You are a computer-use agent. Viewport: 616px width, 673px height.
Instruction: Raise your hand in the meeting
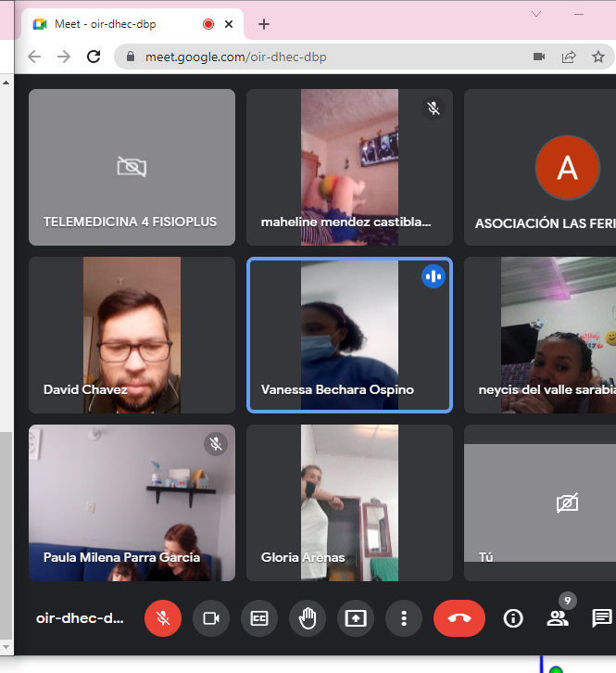308,618
